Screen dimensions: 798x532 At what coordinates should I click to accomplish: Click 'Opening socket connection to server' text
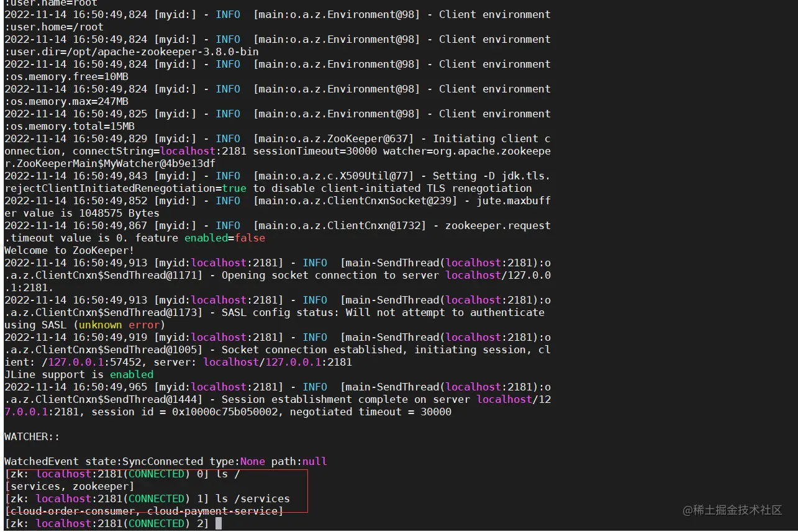(x=330, y=275)
